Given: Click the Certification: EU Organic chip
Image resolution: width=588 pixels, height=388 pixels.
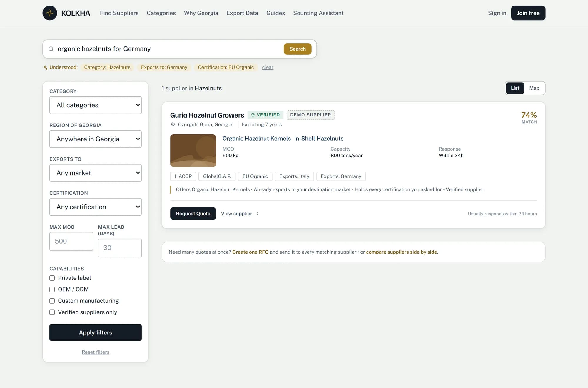Looking at the screenshot, I should [226, 67].
